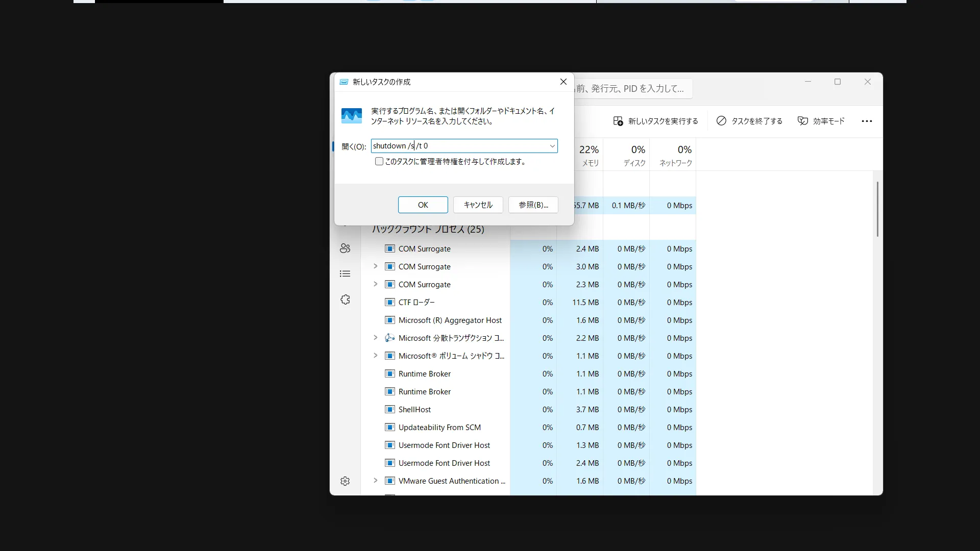The image size is (980, 551).
Task: Open the Services page in the sidebar
Action: [x=345, y=299]
